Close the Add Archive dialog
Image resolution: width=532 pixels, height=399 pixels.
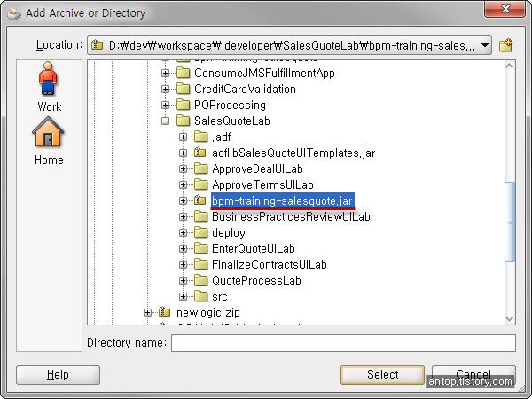[x=505, y=9]
